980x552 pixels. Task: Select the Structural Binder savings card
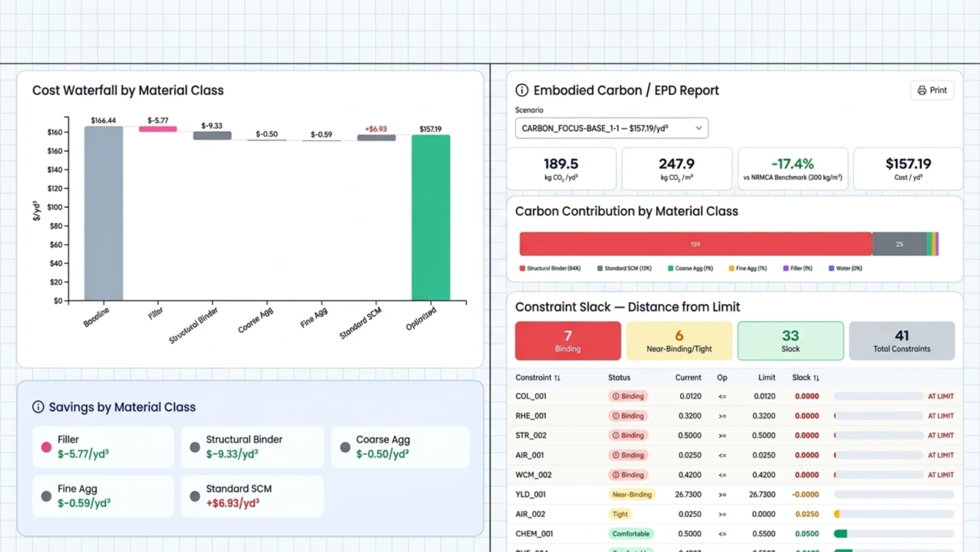(253, 447)
